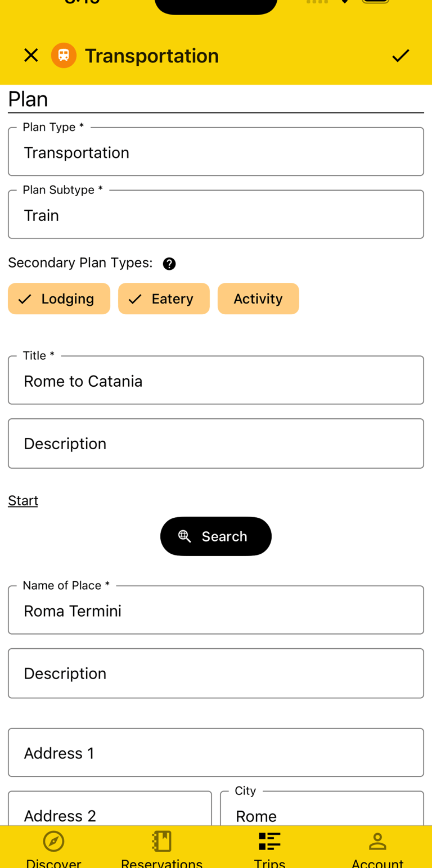Click the Description field below the title

click(216, 444)
